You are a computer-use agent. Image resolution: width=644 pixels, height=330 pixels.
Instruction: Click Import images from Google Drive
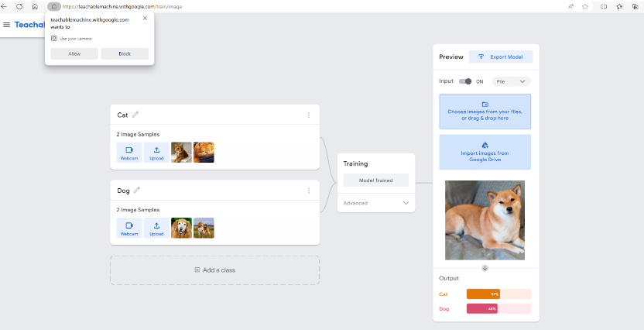pos(485,152)
